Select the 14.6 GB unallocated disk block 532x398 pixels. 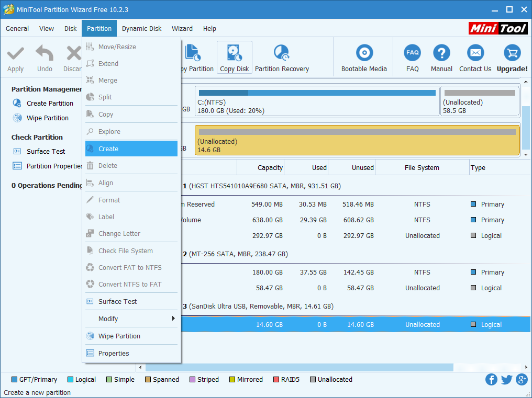pyautogui.click(x=357, y=141)
